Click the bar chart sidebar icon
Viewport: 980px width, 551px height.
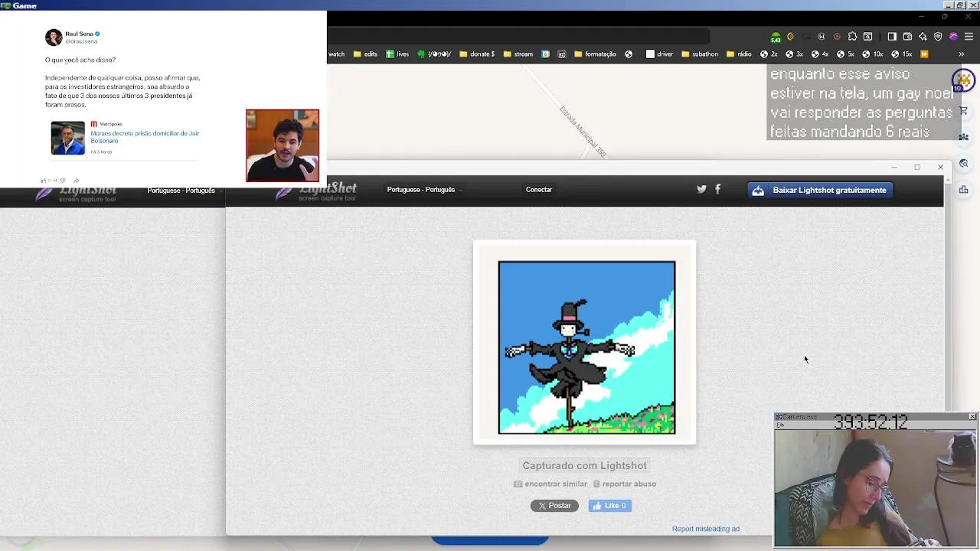point(963,189)
